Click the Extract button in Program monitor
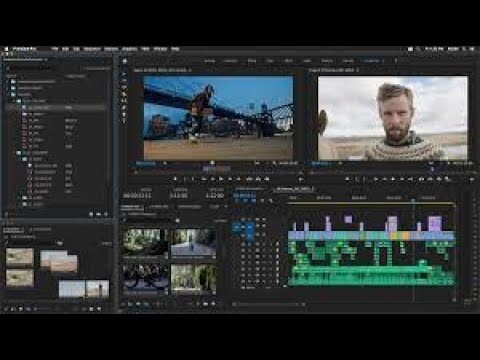The width and height of the screenshot is (480, 360). 430,179
